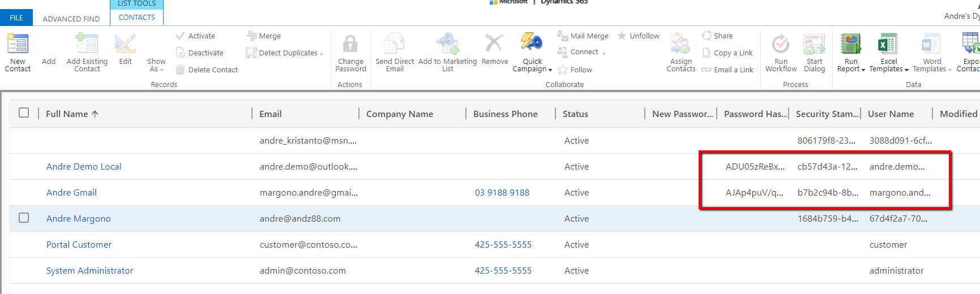Viewport: 980px width, 294px height.
Task: Check the Andre Margono row checkbox
Action: coord(24,218)
